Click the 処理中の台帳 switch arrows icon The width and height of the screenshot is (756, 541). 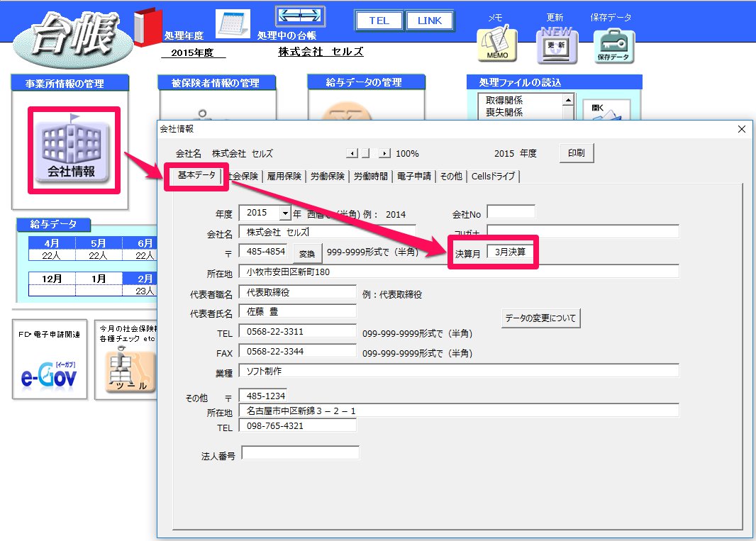[x=300, y=16]
